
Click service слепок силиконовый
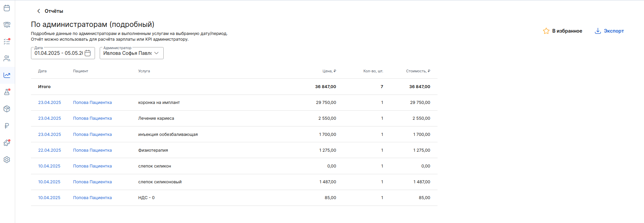point(160,182)
